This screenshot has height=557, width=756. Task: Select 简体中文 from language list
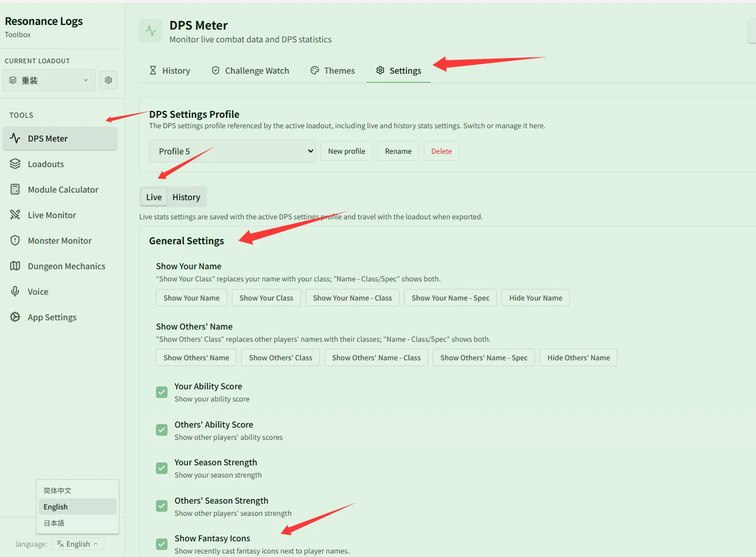(78, 490)
